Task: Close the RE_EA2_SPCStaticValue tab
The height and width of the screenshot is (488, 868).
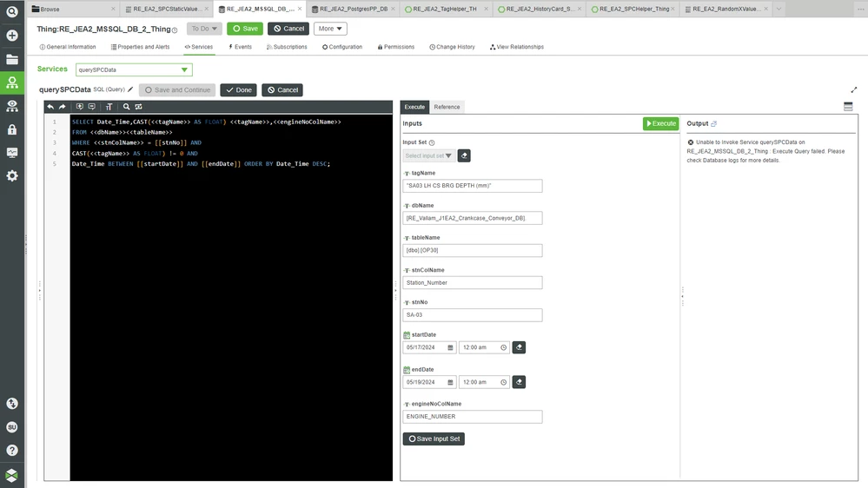Action: (x=207, y=9)
